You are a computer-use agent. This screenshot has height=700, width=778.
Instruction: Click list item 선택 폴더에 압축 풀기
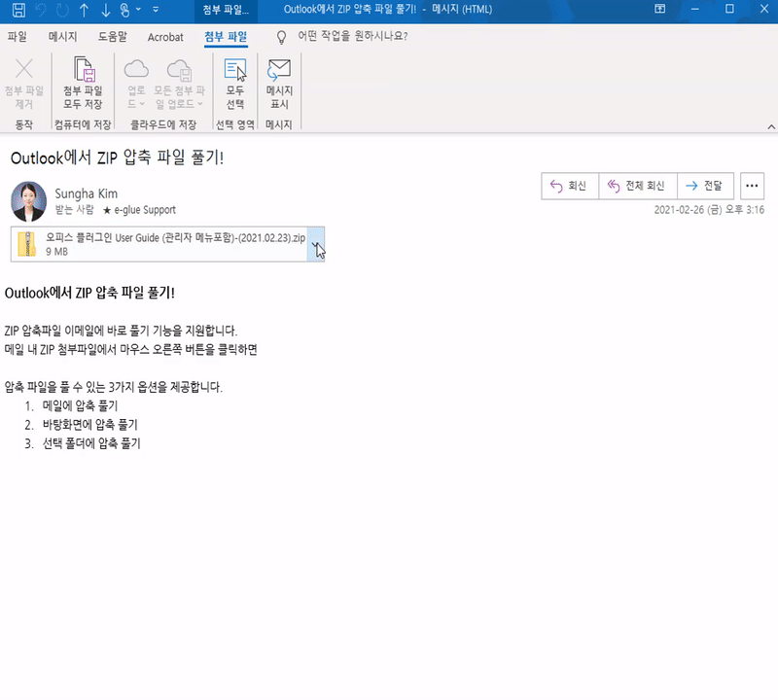click(x=91, y=443)
